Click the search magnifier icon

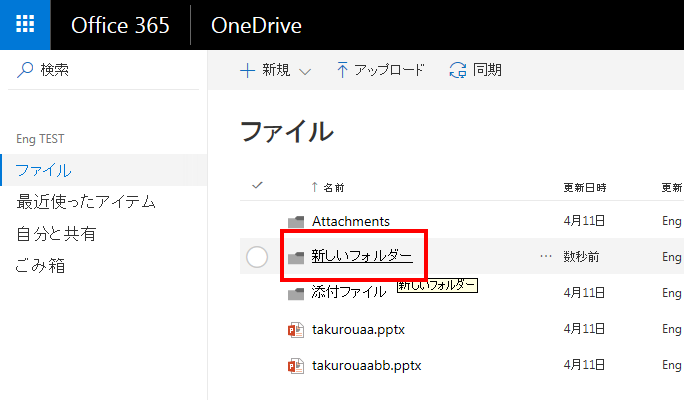[25, 70]
